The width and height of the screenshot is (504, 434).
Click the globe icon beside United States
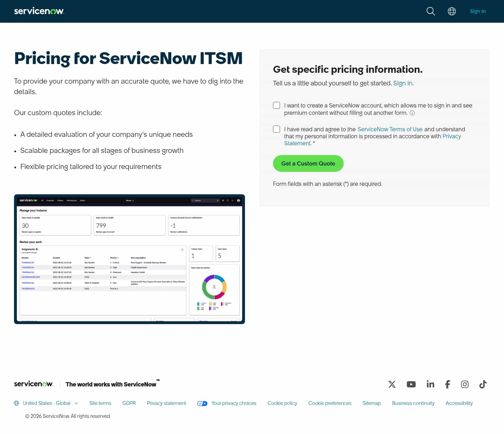click(x=16, y=403)
